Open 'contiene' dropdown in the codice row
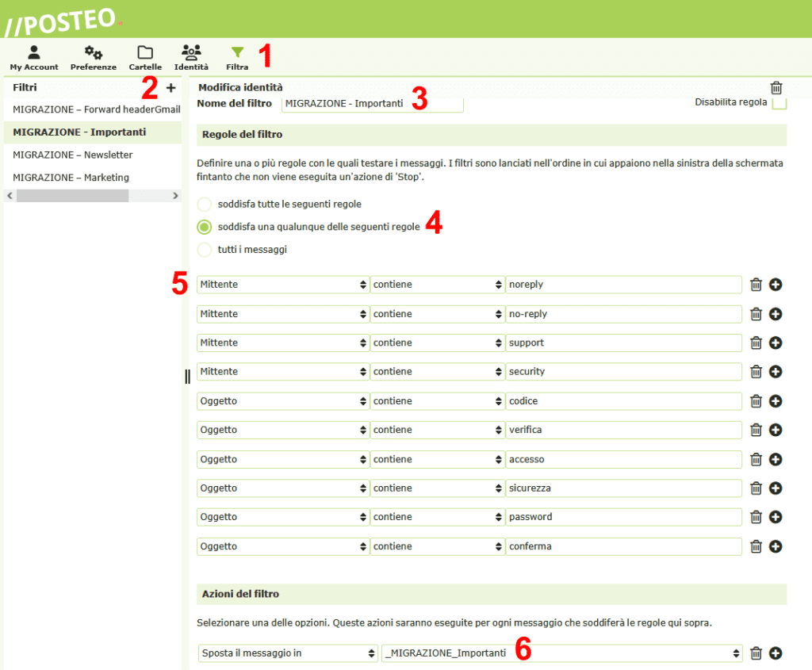This screenshot has height=670, width=812. tap(437, 401)
